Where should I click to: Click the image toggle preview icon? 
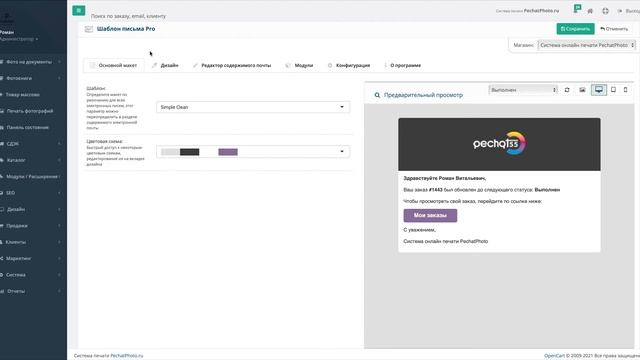coord(582,90)
